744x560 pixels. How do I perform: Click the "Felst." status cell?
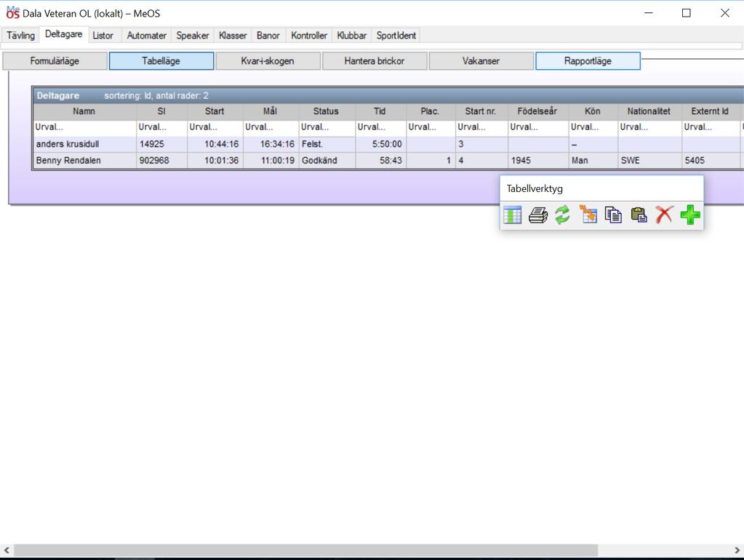(x=327, y=144)
